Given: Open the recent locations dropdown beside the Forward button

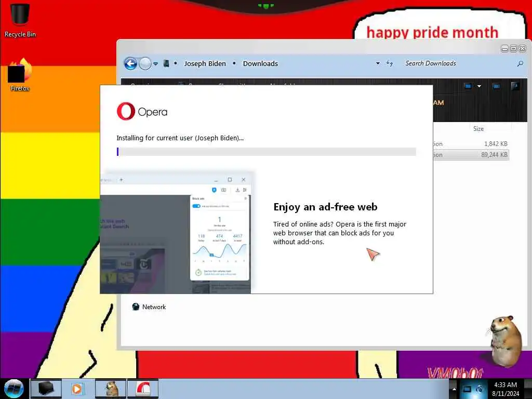Looking at the screenshot, I should click(156, 64).
